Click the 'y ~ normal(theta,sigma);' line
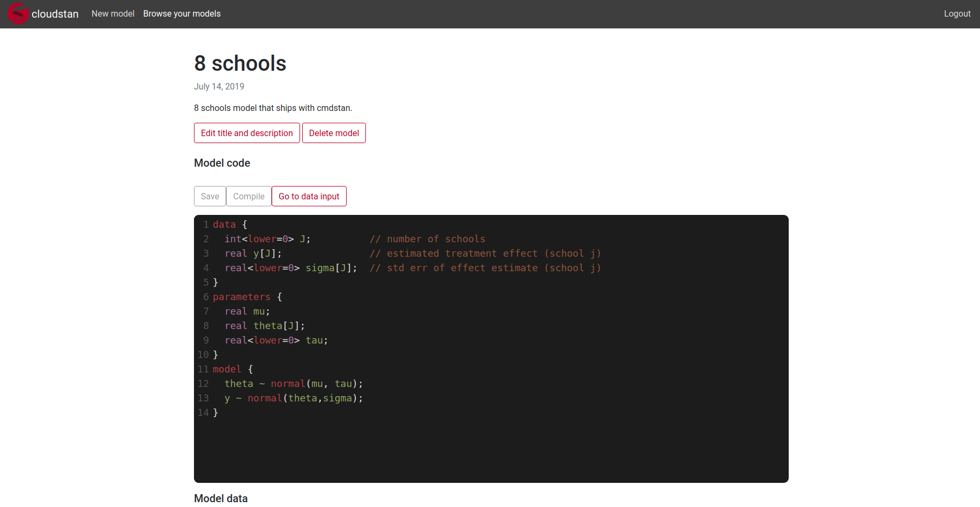The image size is (980, 507). pos(294,398)
